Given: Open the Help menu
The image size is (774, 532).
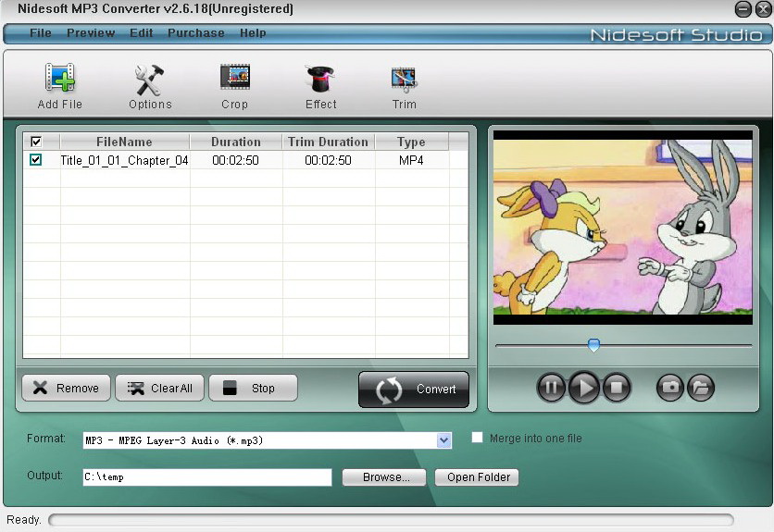Looking at the screenshot, I should [x=253, y=33].
